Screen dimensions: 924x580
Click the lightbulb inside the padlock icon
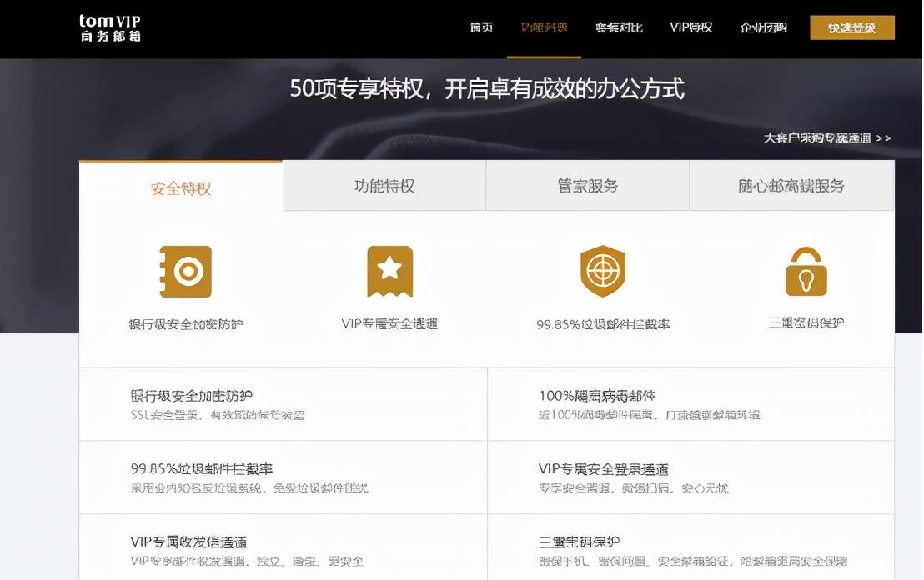(805, 278)
